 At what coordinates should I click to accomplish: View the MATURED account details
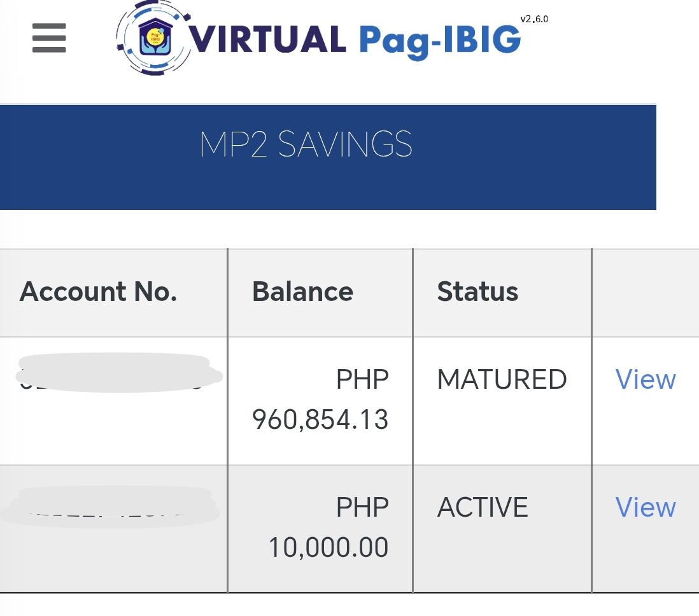coord(645,380)
